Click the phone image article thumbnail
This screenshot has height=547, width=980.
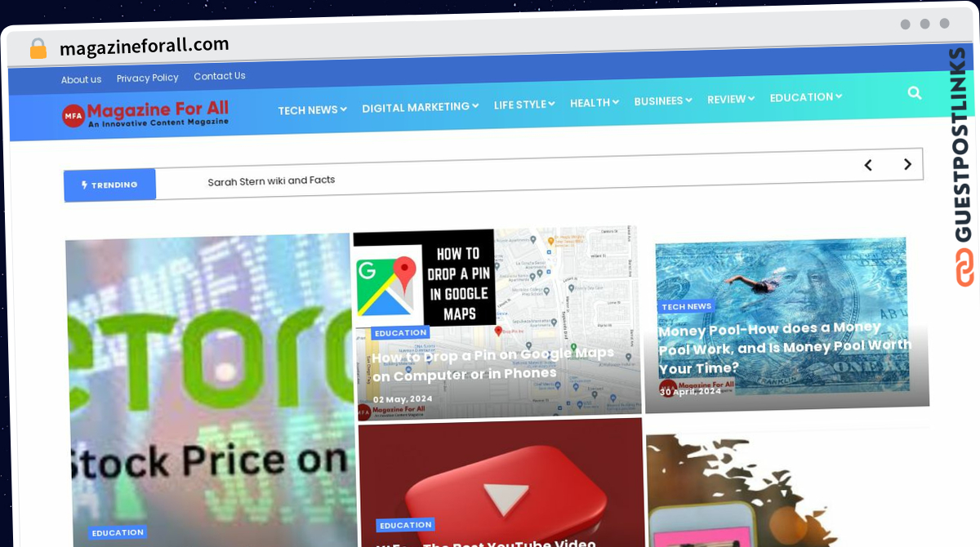(x=788, y=488)
